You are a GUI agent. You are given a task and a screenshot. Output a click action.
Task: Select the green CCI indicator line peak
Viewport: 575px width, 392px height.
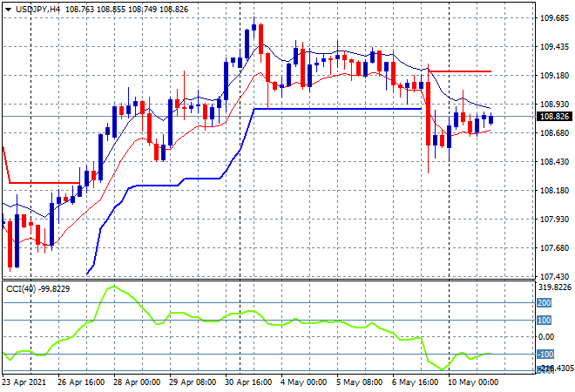point(114,287)
